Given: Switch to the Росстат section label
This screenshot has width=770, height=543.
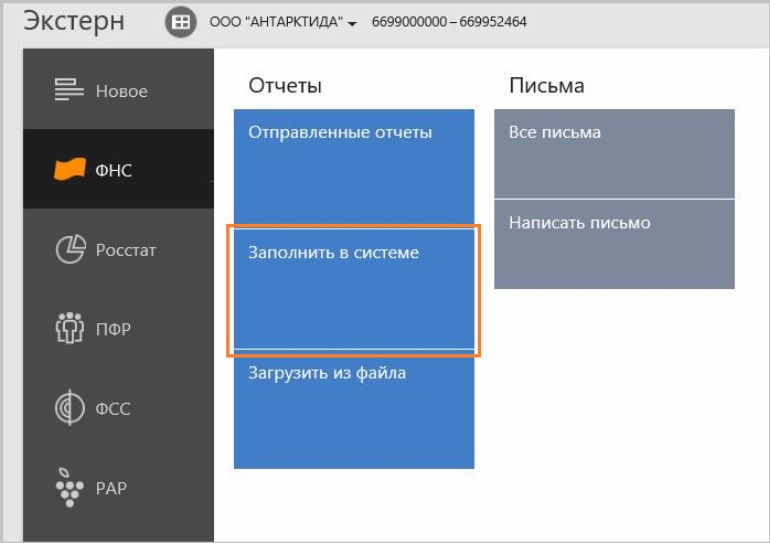Looking at the screenshot, I should pyautogui.click(x=125, y=250).
